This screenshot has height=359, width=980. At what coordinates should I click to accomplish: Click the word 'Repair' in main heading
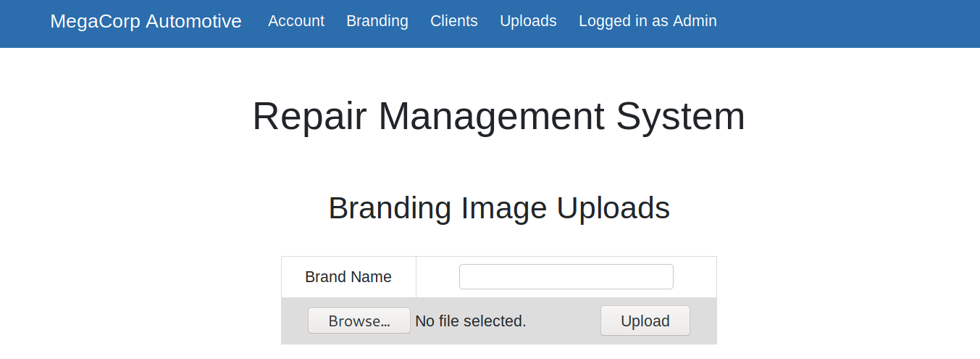[x=309, y=116]
